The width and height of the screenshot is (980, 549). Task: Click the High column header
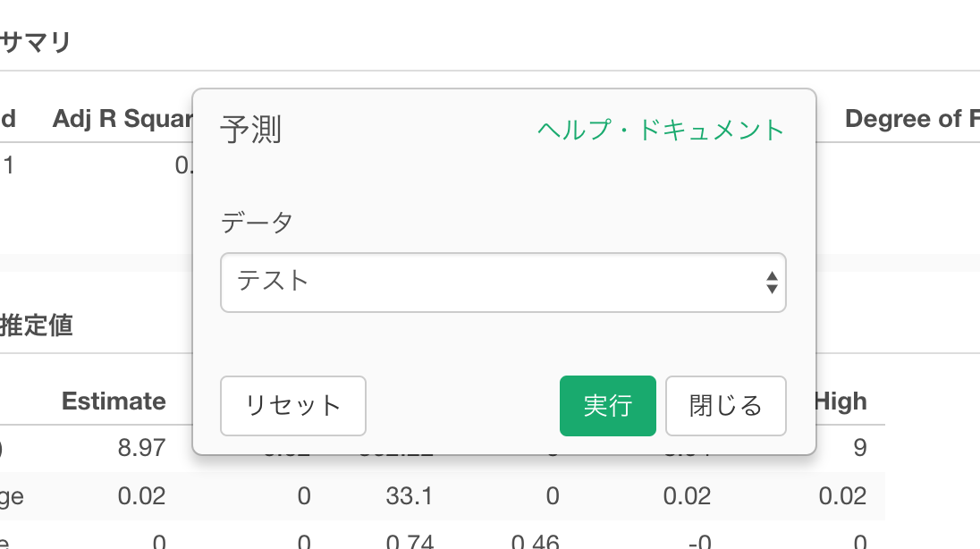click(840, 401)
